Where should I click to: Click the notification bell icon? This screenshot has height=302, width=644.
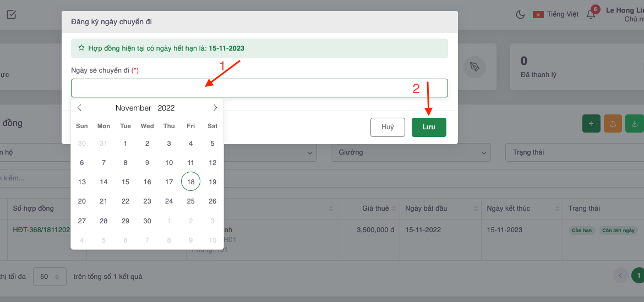(x=591, y=14)
